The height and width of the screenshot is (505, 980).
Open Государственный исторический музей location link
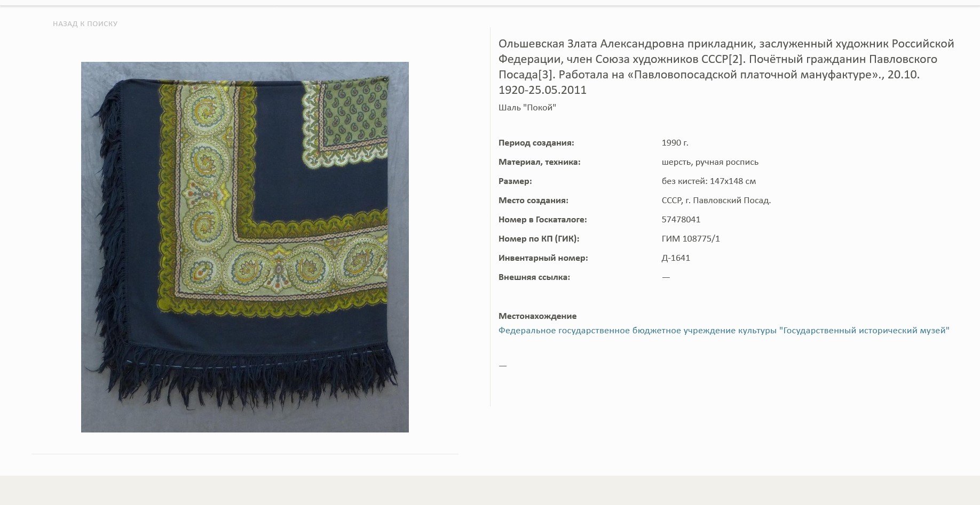coord(724,331)
